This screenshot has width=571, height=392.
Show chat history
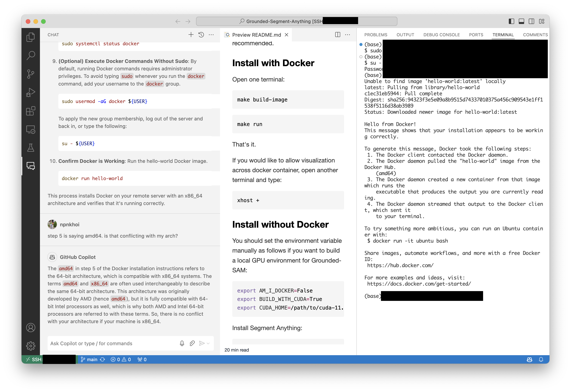tap(201, 35)
